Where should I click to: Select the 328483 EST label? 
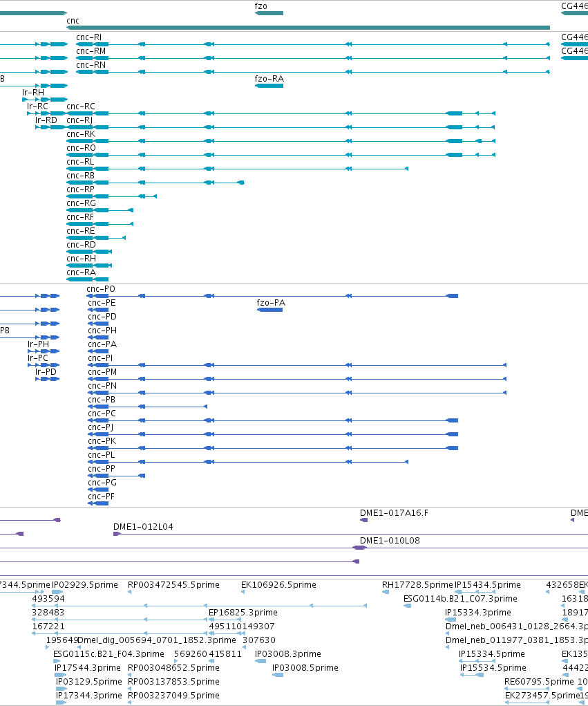point(48,613)
